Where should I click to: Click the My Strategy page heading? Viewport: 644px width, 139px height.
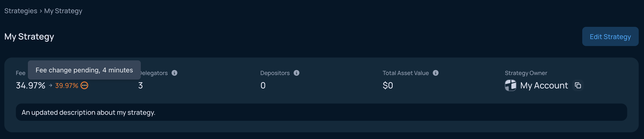point(29,37)
